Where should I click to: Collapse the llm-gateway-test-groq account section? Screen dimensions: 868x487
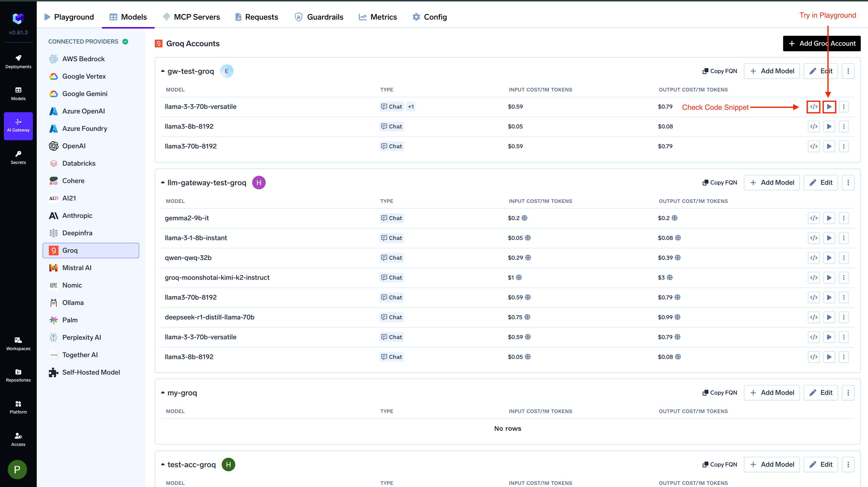coord(163,183)
